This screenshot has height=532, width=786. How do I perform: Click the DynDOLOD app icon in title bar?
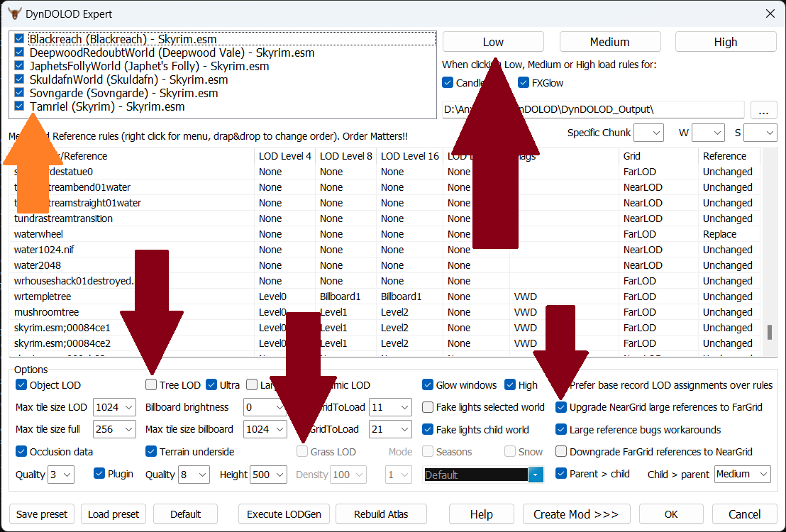[x=14, y=13]
